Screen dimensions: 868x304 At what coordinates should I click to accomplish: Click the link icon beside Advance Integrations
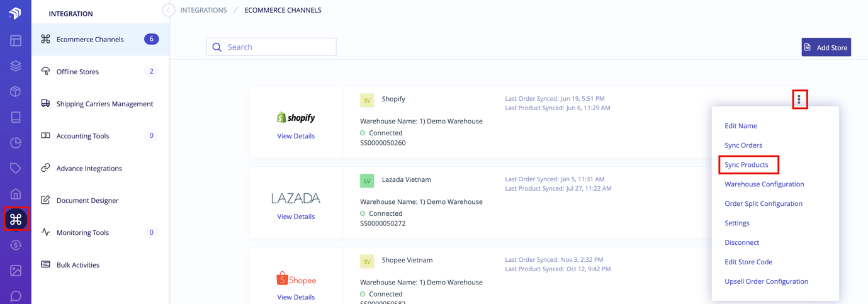45,168
